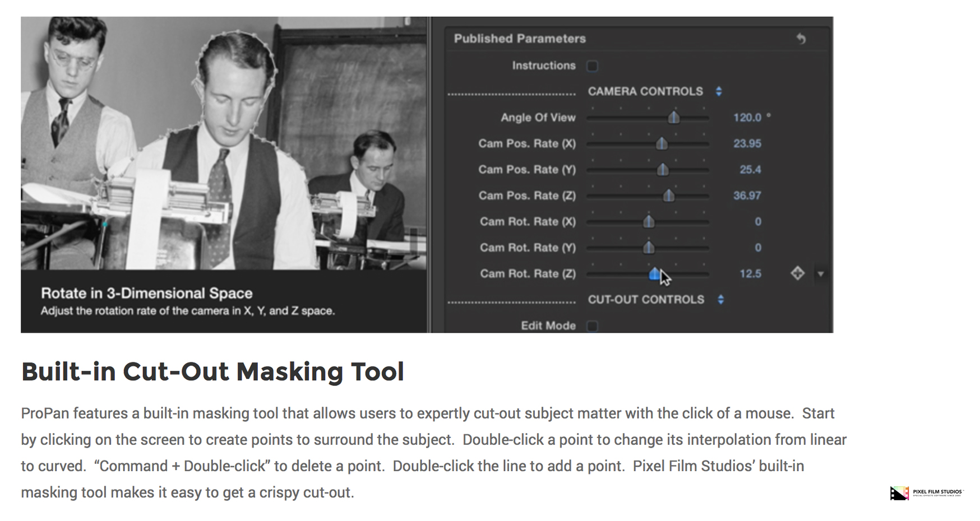Click the Cam Rot. Rate (Z) slider handle

pos(654,274)
